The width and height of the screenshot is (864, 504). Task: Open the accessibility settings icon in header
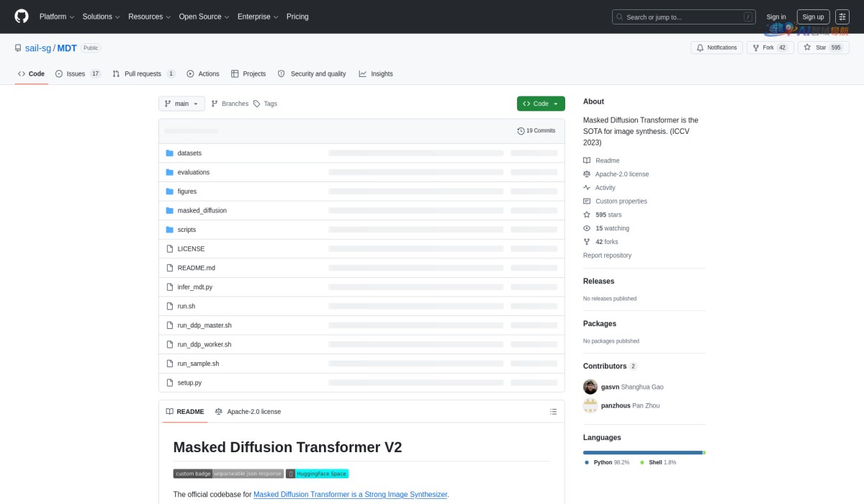pos(842,17)
